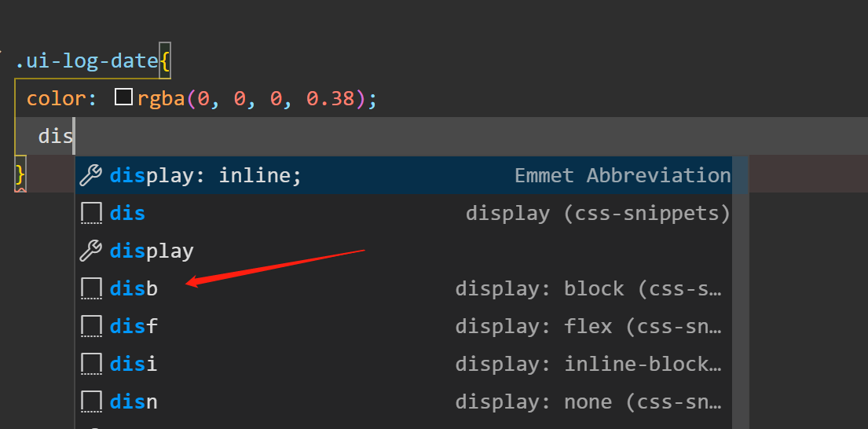Click the opening brace after .ui-log-date
This screenshot has height=429, width=868.
tap(164, 60)
